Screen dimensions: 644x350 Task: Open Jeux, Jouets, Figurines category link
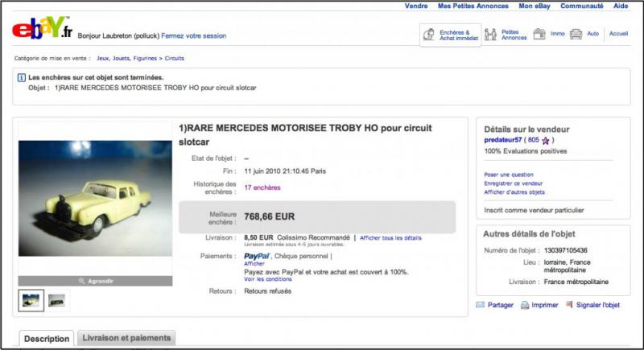pyautogui.click(x=127, y=58)
